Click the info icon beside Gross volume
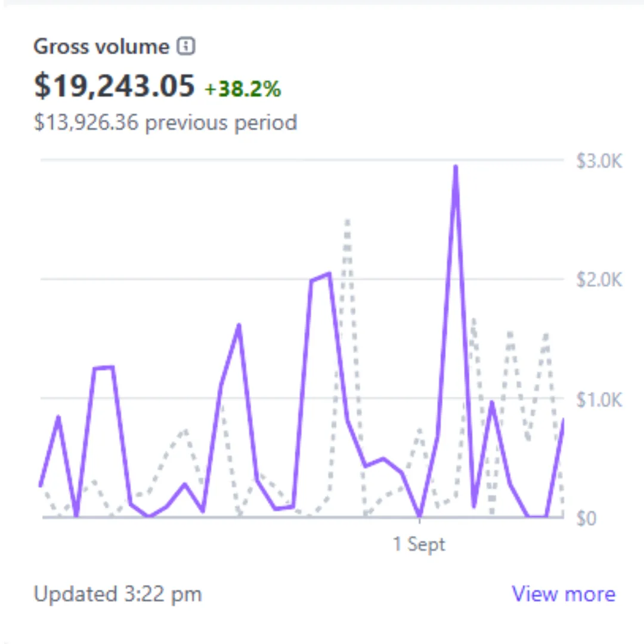644x644 pixels. point(187,47)
